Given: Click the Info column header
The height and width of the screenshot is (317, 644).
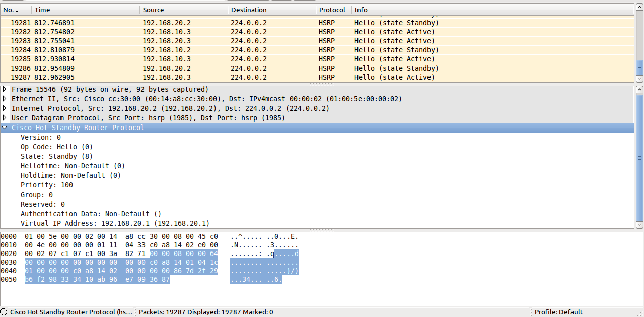Looking at the screenshot, I should point(492,10).
